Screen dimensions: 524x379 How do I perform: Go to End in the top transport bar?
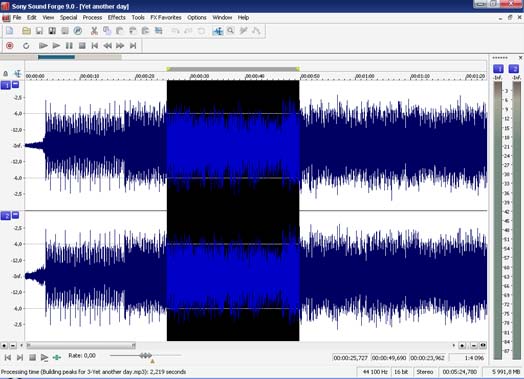click(x=133, y=46)
